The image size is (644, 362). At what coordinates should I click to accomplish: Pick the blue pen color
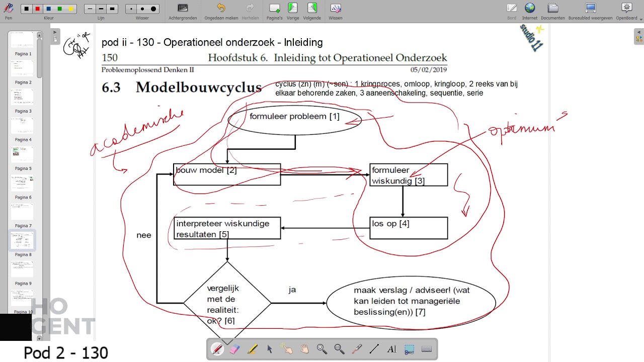click(48, 9)
